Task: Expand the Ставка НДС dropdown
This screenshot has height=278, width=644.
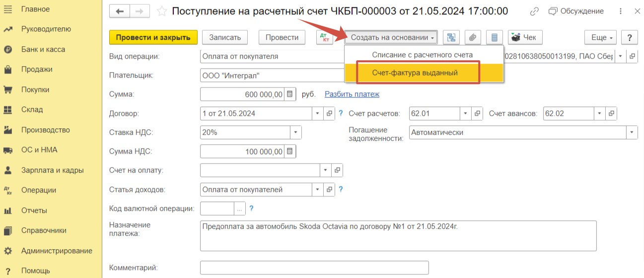Action: click(296, 133)
